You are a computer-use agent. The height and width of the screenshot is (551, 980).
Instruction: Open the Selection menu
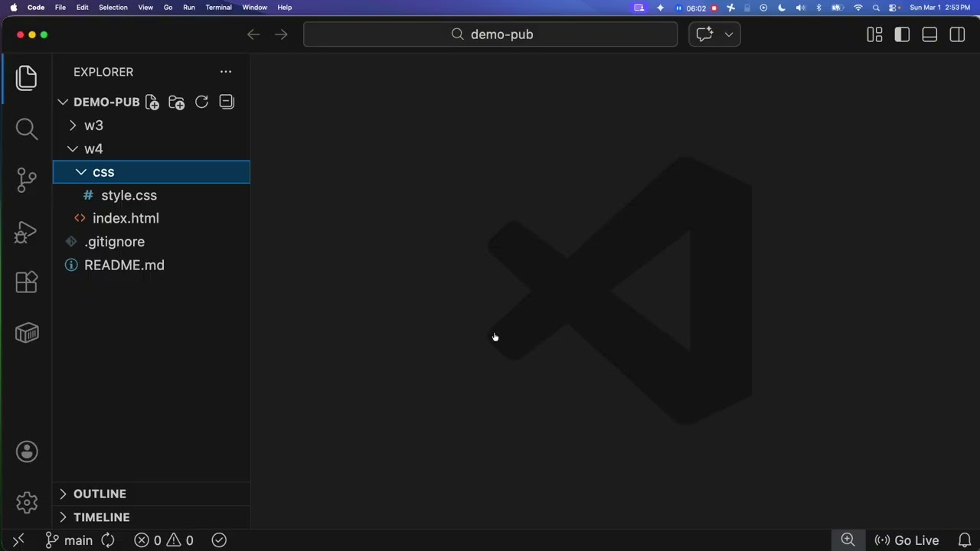coord(113,8)
